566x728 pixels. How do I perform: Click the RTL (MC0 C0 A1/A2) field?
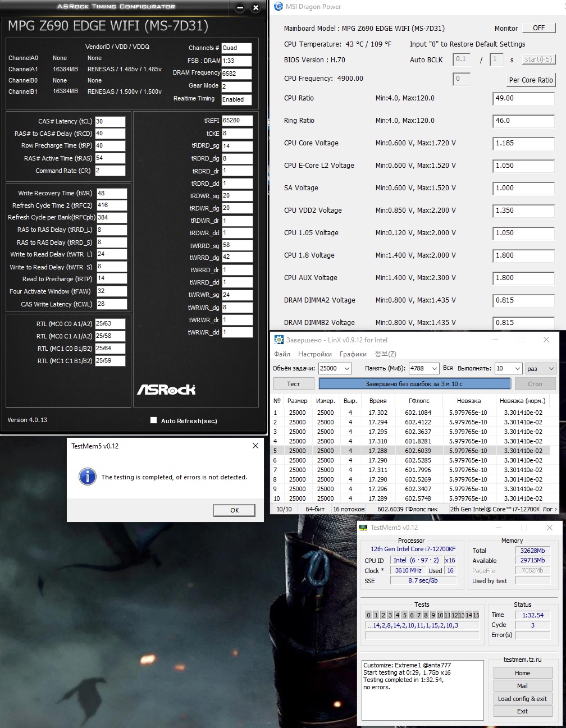(110, 324)
